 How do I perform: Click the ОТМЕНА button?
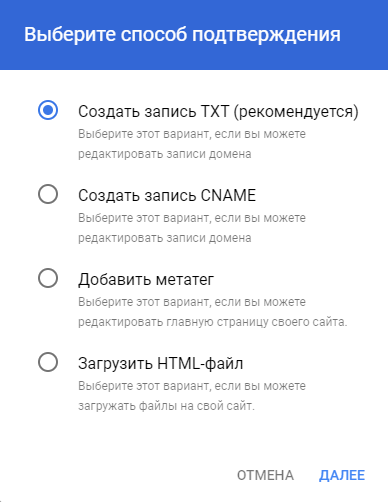(265, 475)
